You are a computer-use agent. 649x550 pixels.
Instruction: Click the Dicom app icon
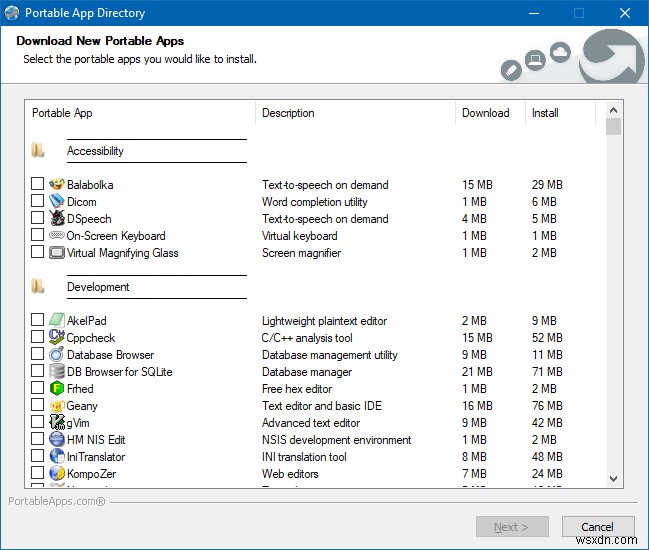tap(57, 202)
